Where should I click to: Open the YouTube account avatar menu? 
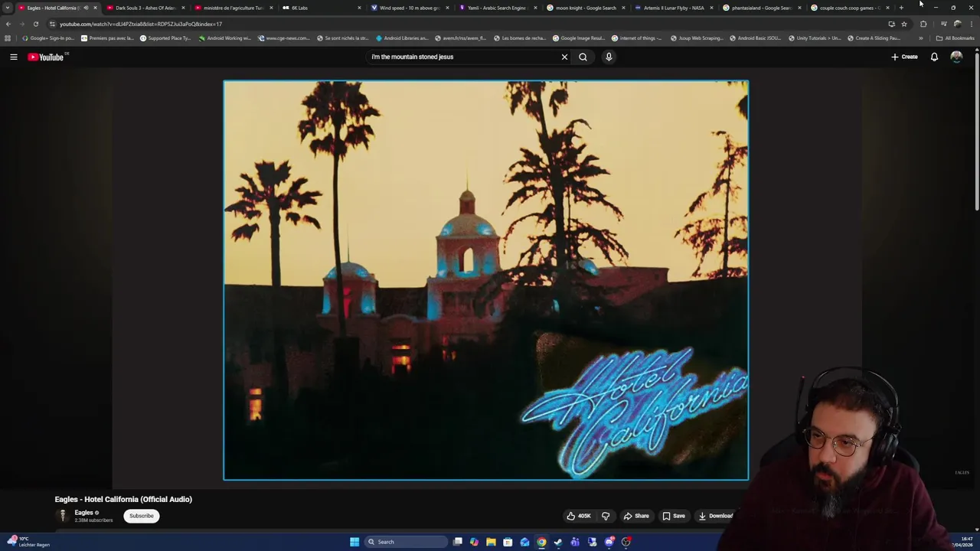point(956,57)
